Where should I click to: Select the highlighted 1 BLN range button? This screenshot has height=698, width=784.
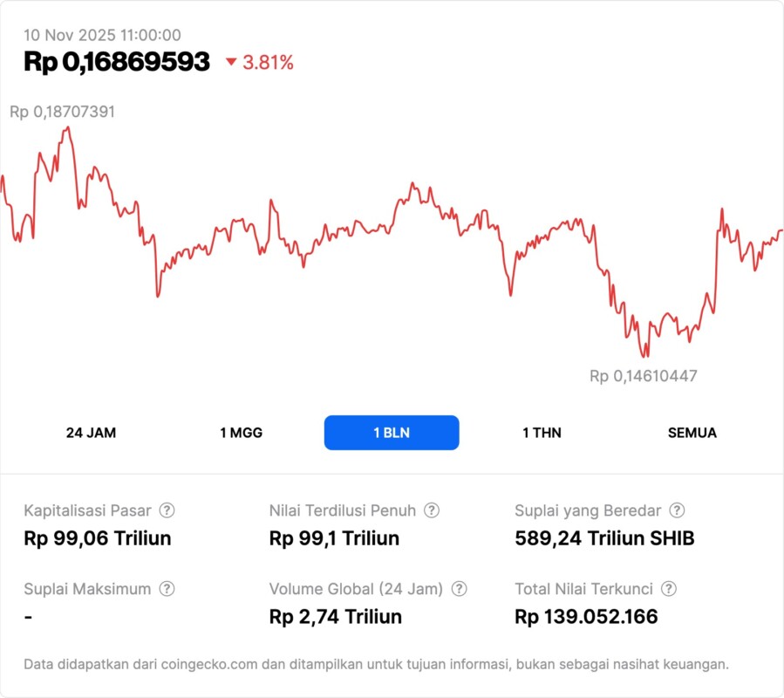click(x=392, y=433)
